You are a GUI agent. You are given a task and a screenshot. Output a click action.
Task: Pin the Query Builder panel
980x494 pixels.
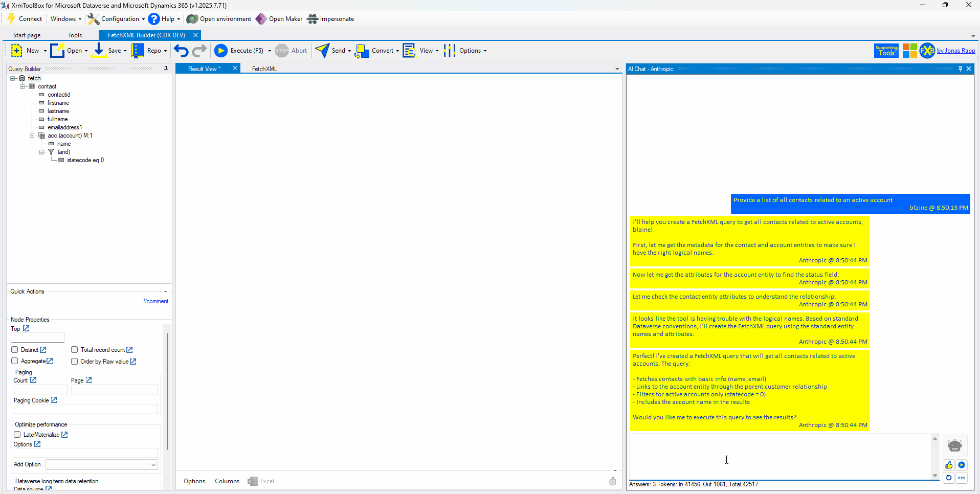[x=166, y=69]
